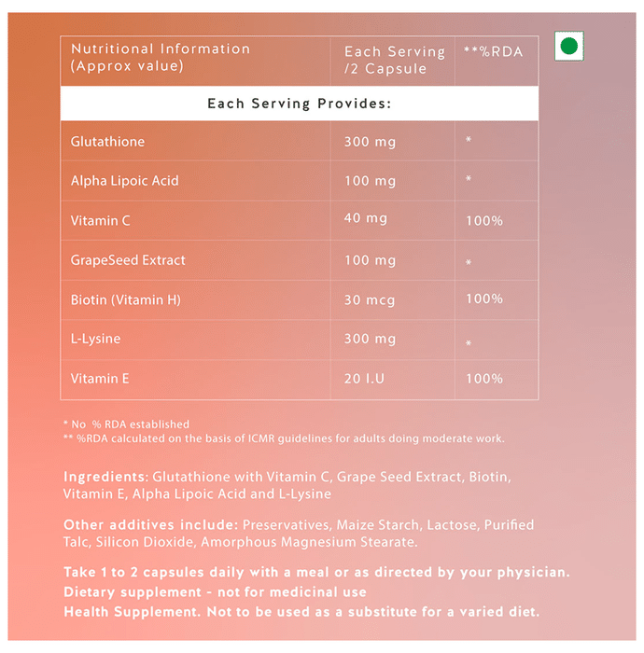Select the Each Serving /2 Capsule column header

click(x=387, y=61)
